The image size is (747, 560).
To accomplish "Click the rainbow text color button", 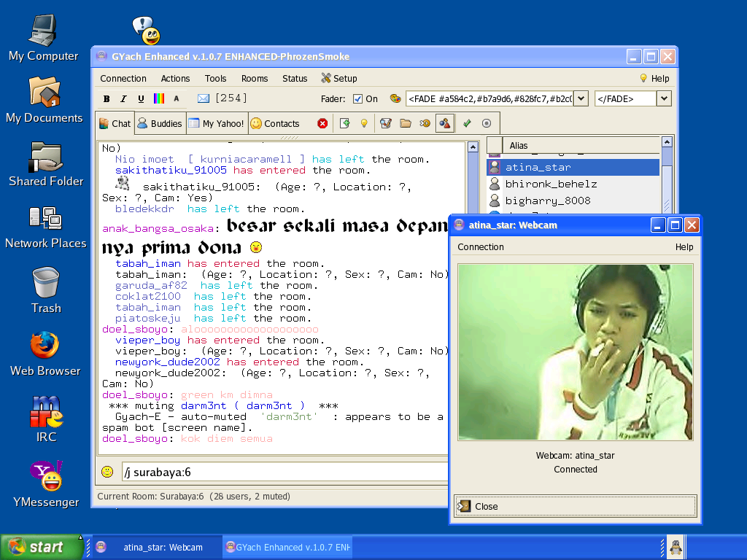I will tap(158, 99).
